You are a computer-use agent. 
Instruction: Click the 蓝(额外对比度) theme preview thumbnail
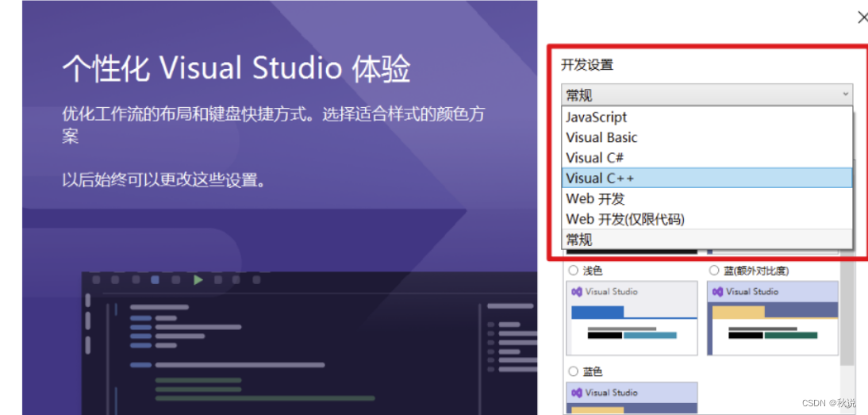[773, 318]
